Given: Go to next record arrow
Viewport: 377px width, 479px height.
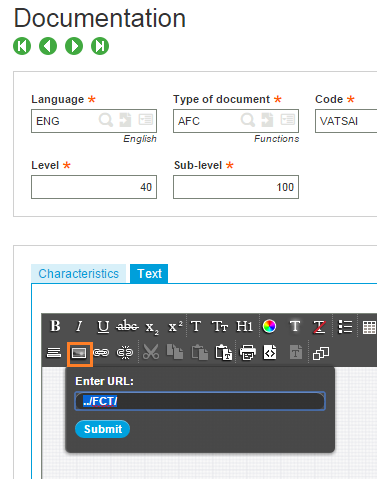Looking at the screenshot, I should click(x=74, y=46).
